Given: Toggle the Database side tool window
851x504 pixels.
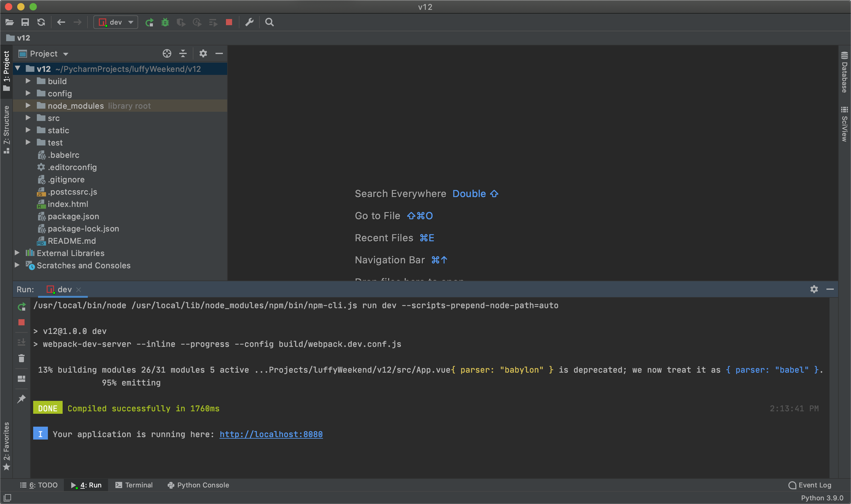Looking at the screenshot, I should tap(845, 72).
